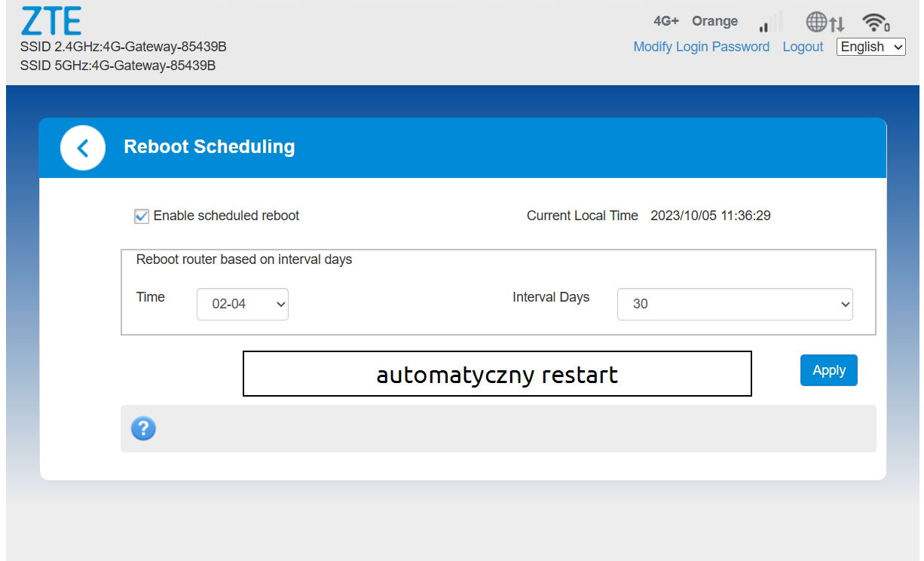Click the current local time value
The image size is (924, 561).
(x=710, y=216)
